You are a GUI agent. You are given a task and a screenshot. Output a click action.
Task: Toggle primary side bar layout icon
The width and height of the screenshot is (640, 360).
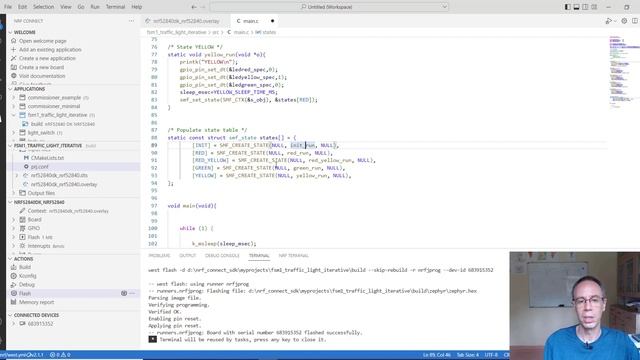point(568,7)
